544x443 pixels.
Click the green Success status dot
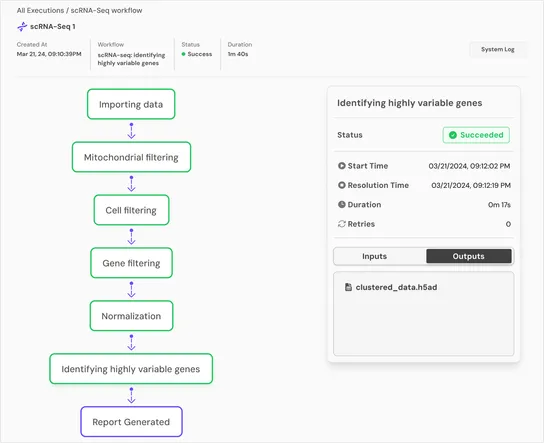(184, 54)
